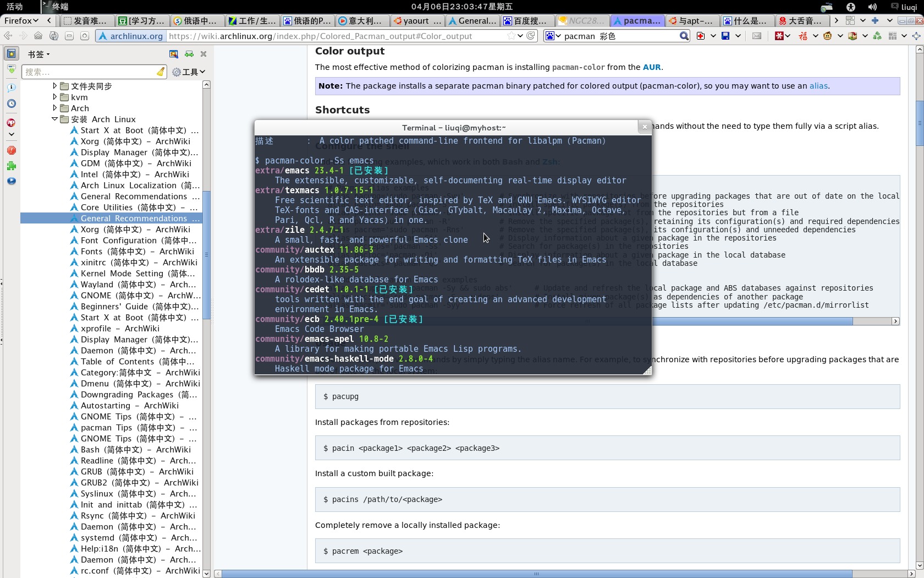Image resolution: width=924 pixels, height=578 pixels.
Task: Open the liuqi user menu
Action: (904, 7)
